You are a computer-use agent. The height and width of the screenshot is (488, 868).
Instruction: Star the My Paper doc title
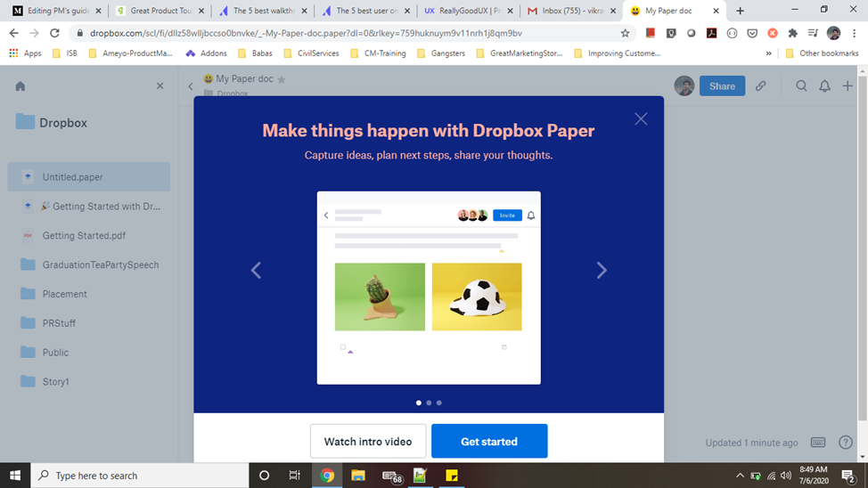282,79
